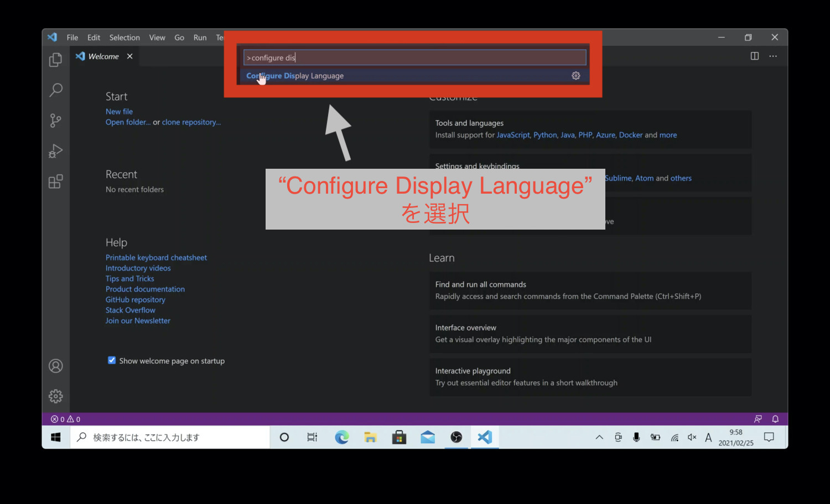Open the Action Center notification icon
Screen dimensions: 830x504
point(769,437)
